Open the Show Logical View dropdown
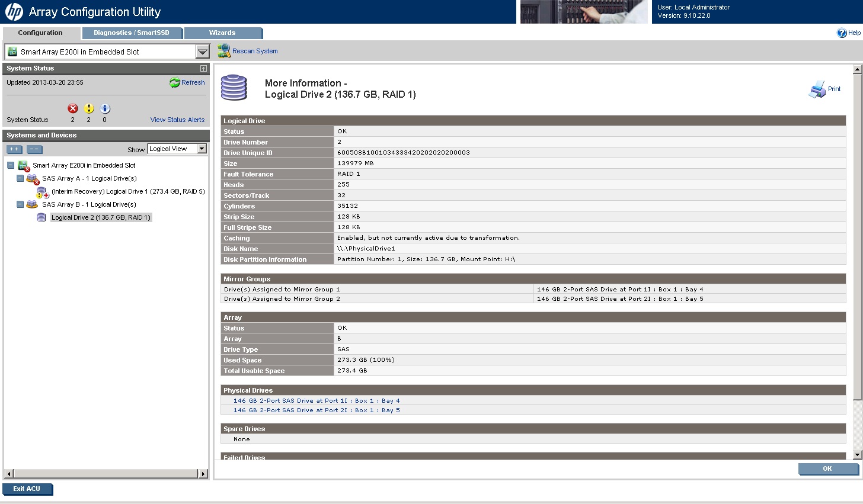Viewport: 863px width, 504px height. 202,149
